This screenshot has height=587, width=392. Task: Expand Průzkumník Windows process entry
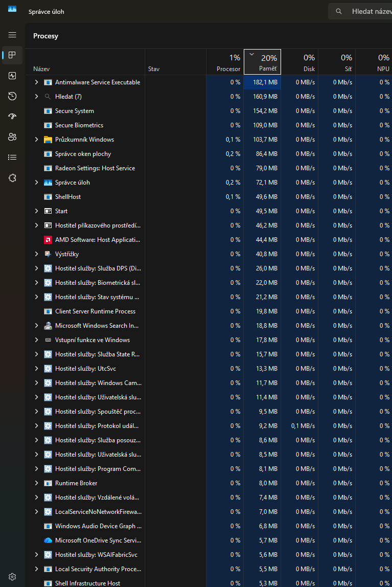(x=36, y=139)
